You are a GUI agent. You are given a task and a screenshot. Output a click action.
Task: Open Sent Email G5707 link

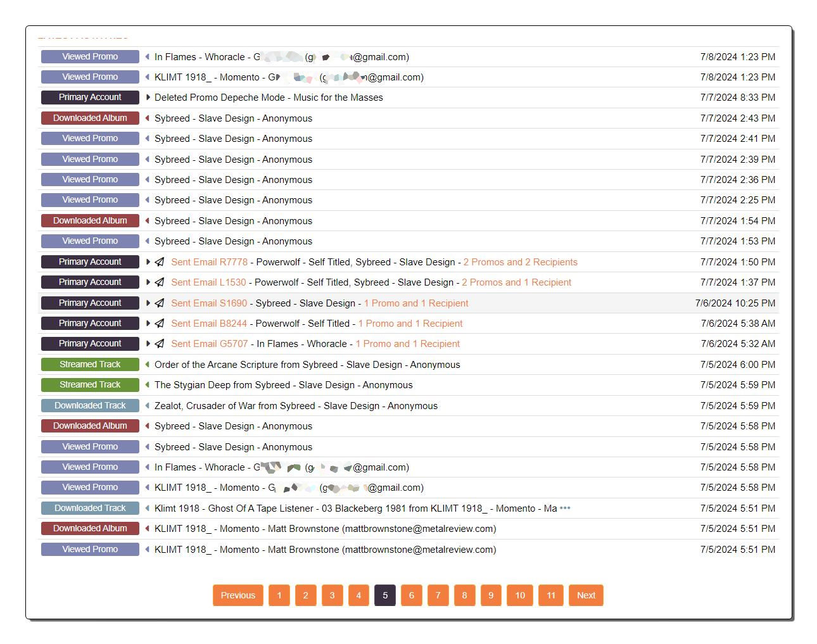coord(210,344)
